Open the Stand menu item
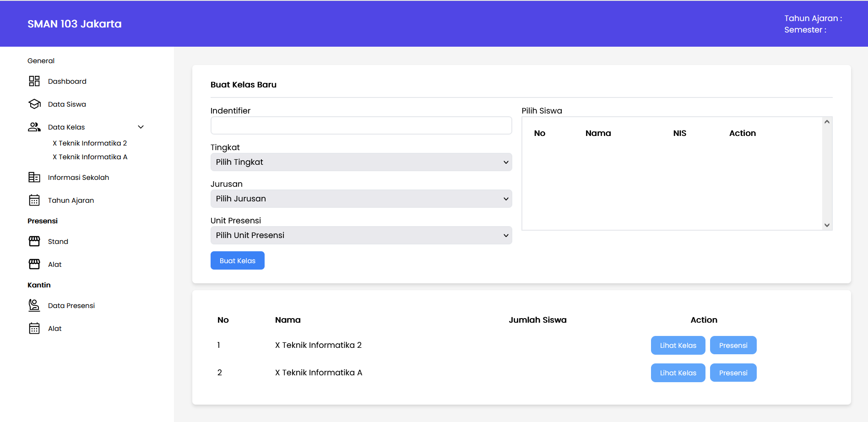Image resolution: width=868 pixels, height=422 pixels. [58, 241]
